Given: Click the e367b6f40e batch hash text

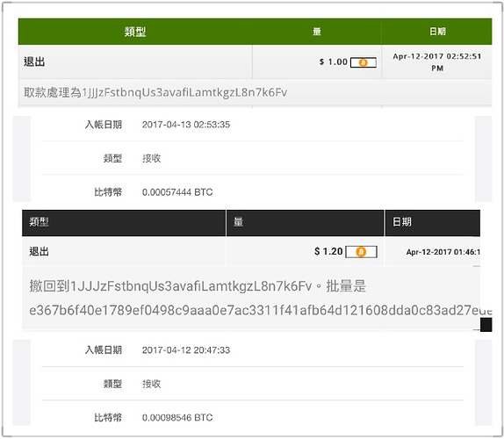Looking at the screenshot, I should click(261, 311).
